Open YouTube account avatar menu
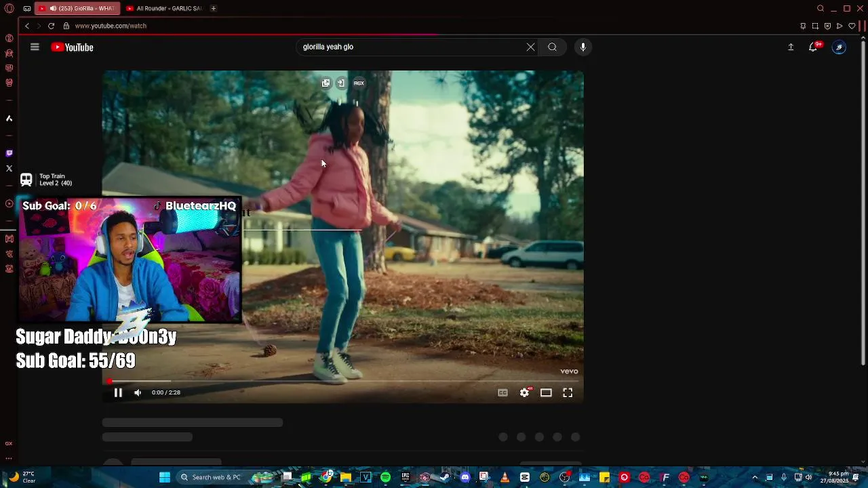The width and height of the screenshot is (868, 488). (x=839, y=47)
